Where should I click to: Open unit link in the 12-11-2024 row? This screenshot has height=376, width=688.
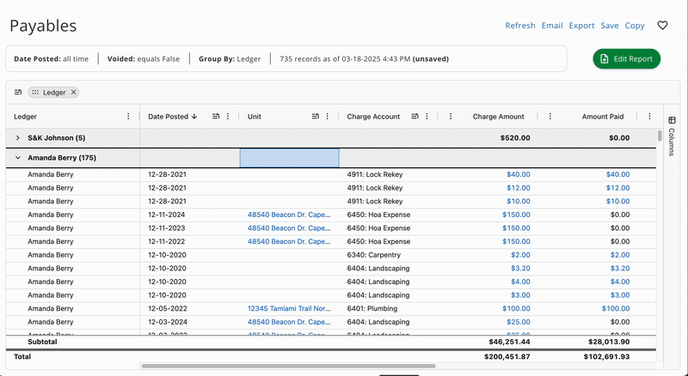point(289,215)
